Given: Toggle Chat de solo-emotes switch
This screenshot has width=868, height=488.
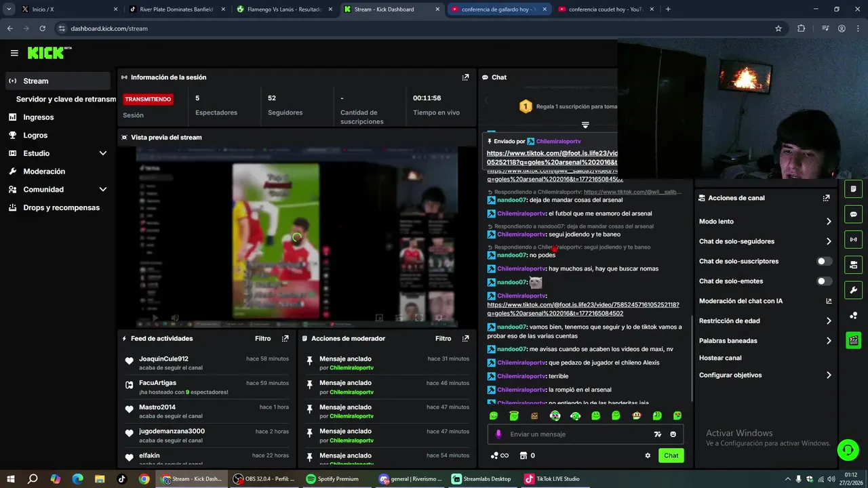Looking at the screenshot, I should [x=825, y=281].
